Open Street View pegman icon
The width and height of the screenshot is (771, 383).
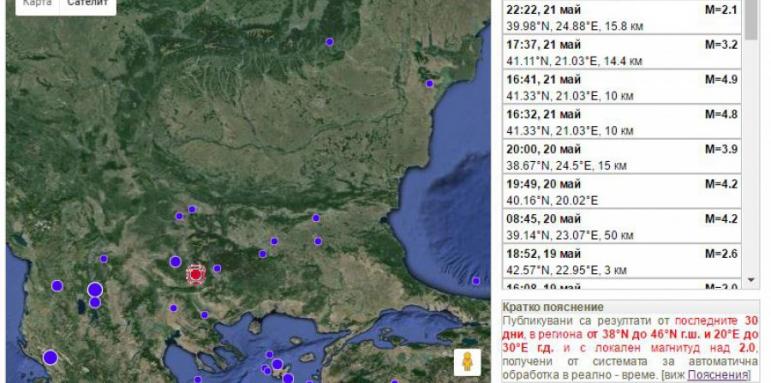point(467,363)
